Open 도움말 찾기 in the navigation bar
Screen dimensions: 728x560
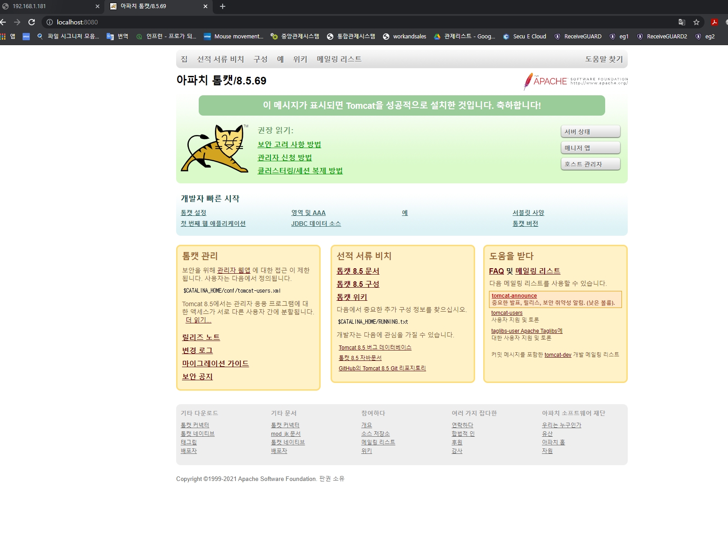(604, 59)
